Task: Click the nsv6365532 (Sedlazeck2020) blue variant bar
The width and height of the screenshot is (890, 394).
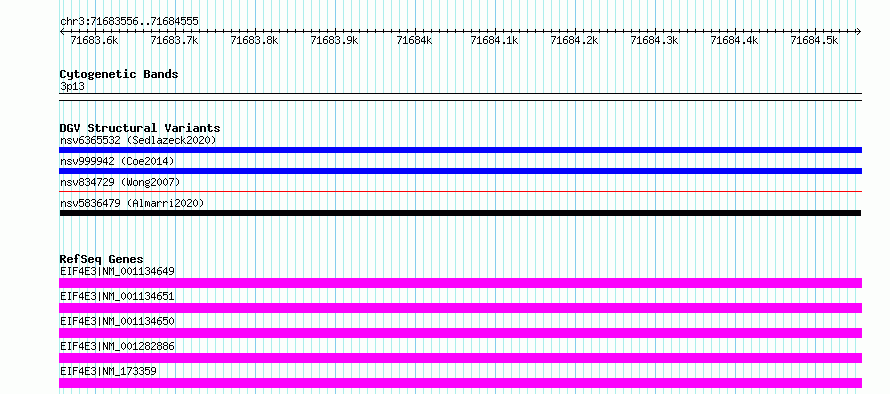Action: pos(460,150)
